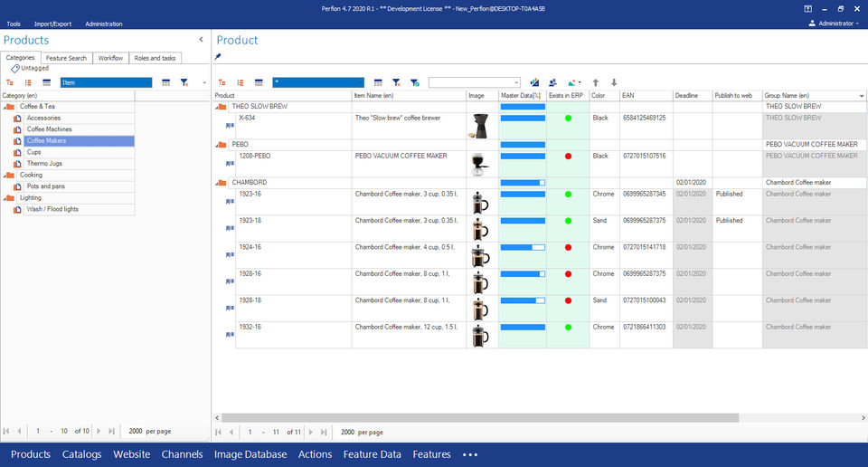Switch to the Feature Search tab
Image resolution: width=868 pixels, height=467 pixels.
(x=66, y=58)
